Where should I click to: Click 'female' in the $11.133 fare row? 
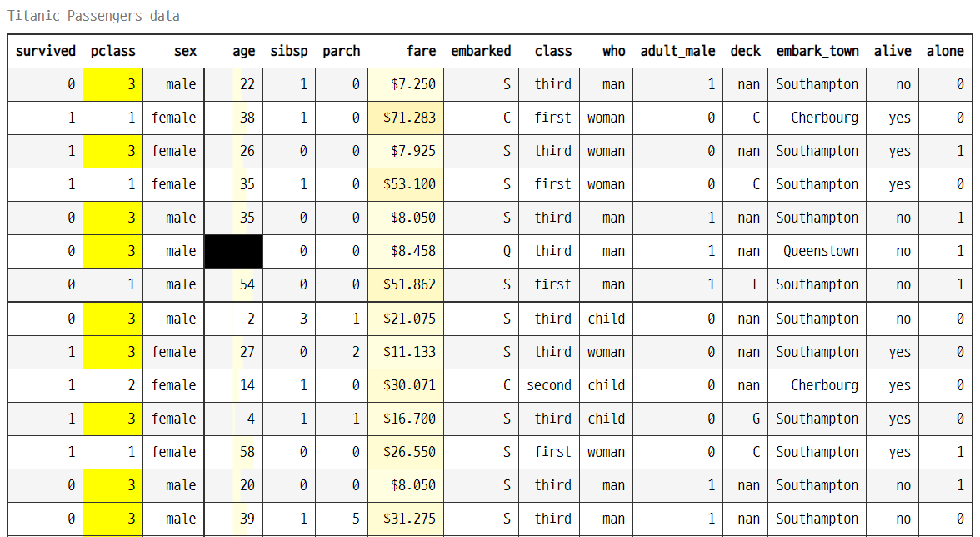173,352
